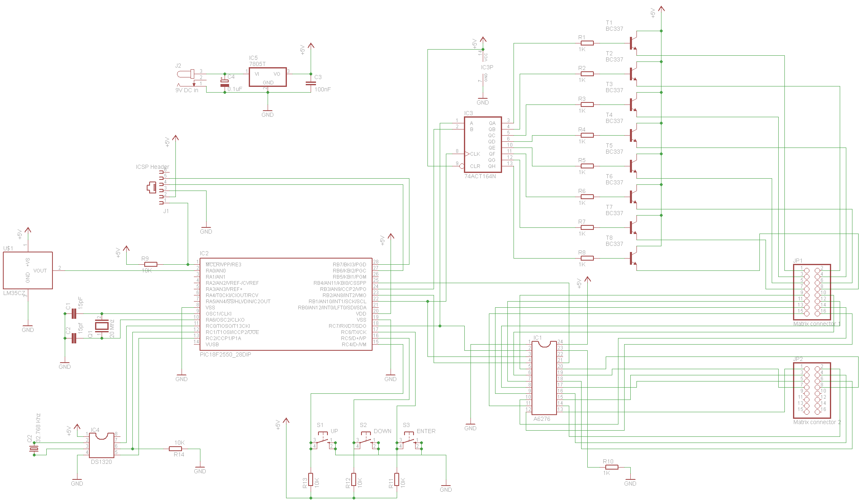Click resistor R14 symbol

point(175,449)
